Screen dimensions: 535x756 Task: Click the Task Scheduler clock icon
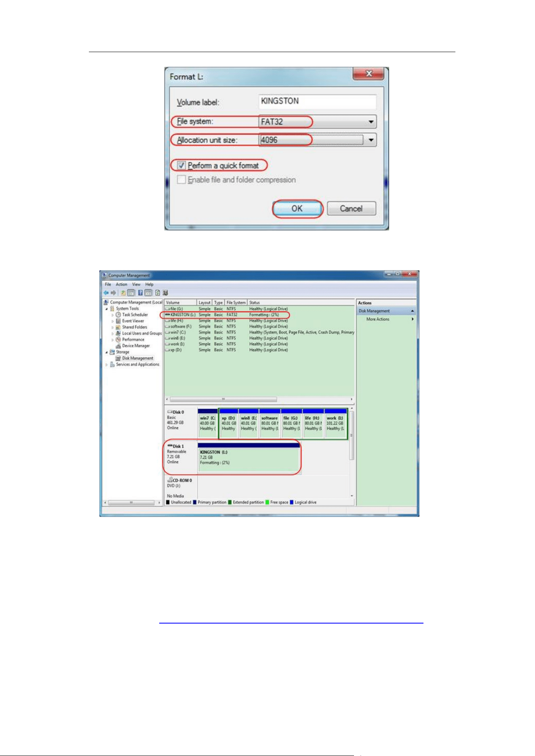[x=118, y=315]
